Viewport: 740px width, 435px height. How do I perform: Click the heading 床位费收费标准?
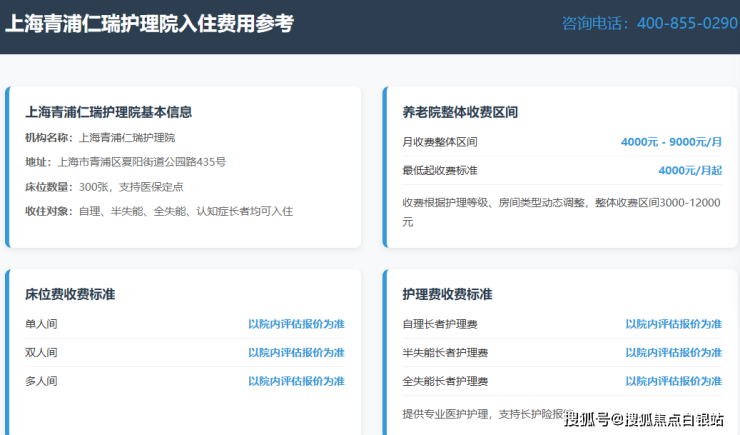point(70,294)
